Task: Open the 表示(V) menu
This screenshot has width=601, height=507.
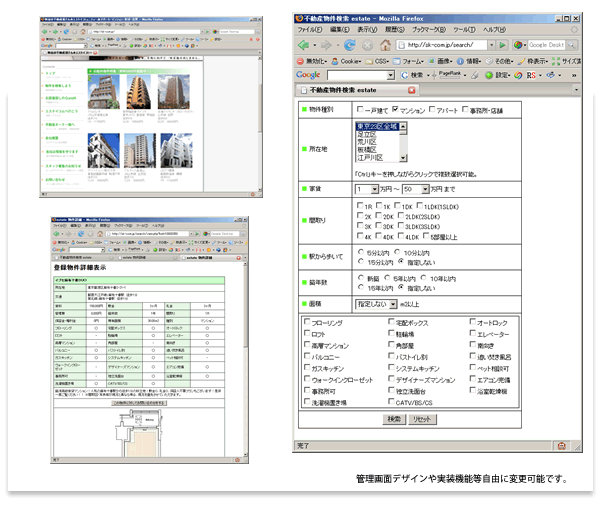Action: tap(367, 30)
